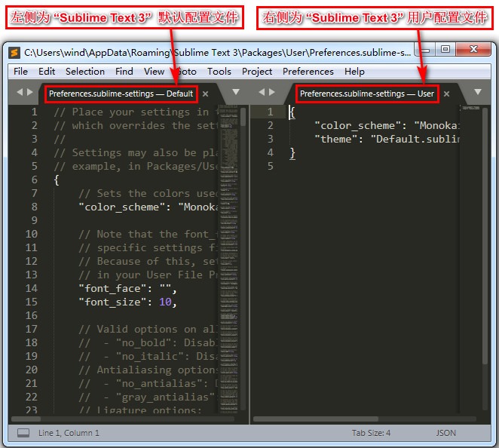Click the "theme" line in User pane

[x=387, y=139]
